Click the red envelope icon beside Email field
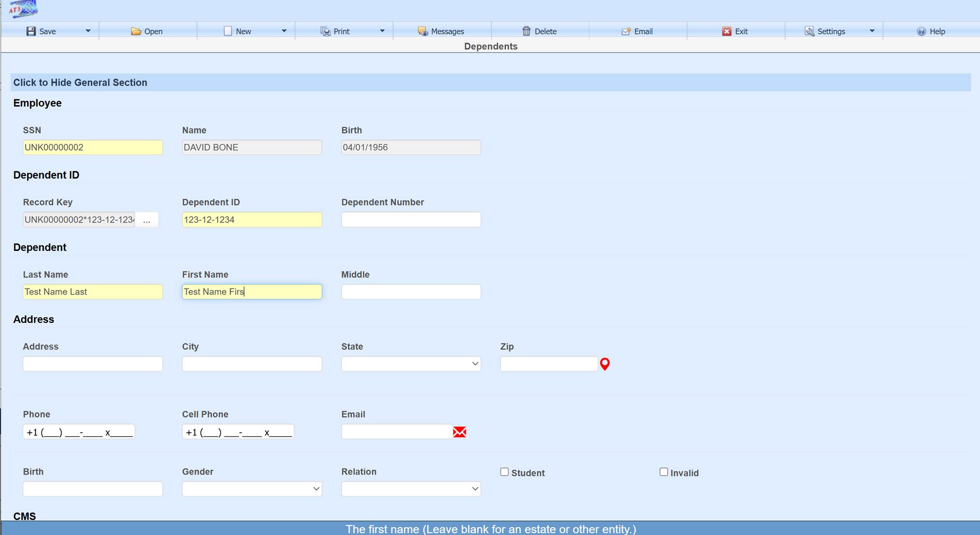The image size is (980, 535). [x=460, y=432]
